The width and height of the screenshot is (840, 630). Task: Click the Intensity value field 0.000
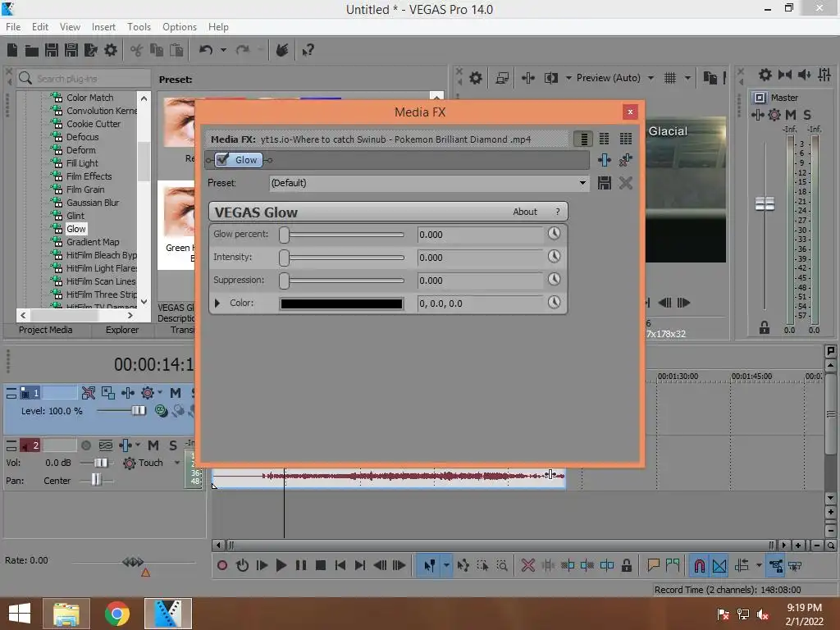point(480,258)
